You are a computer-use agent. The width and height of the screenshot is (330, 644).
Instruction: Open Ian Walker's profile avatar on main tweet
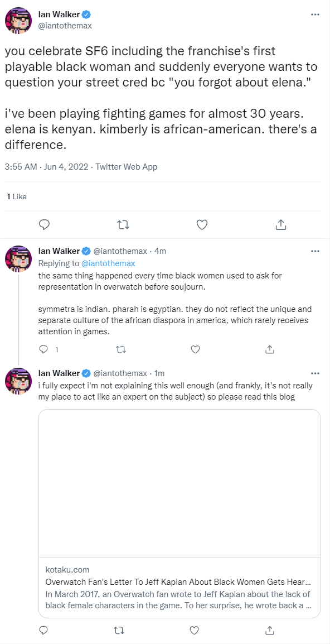point(18,21)
